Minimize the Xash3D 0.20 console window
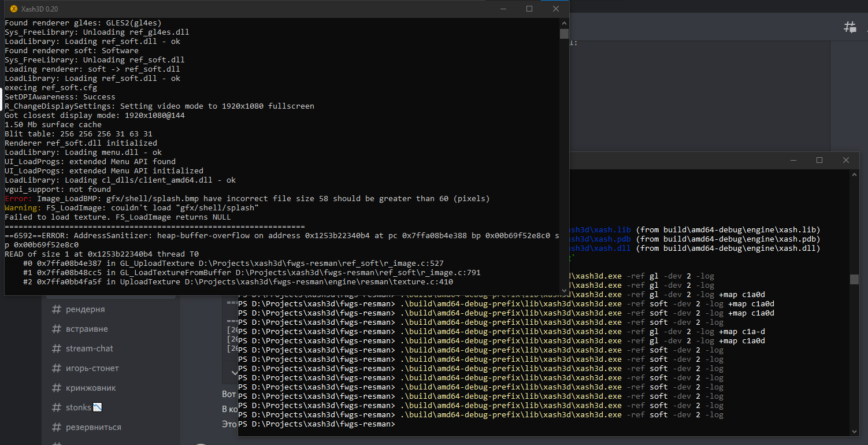Screen dimensions: 868x445 click(502, 9)
